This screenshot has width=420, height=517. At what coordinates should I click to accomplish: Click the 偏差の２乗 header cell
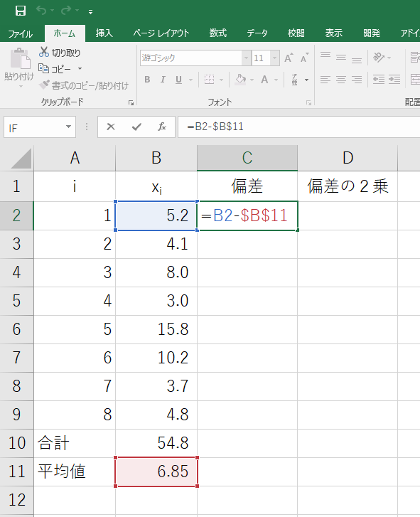(x=348, y=186)
